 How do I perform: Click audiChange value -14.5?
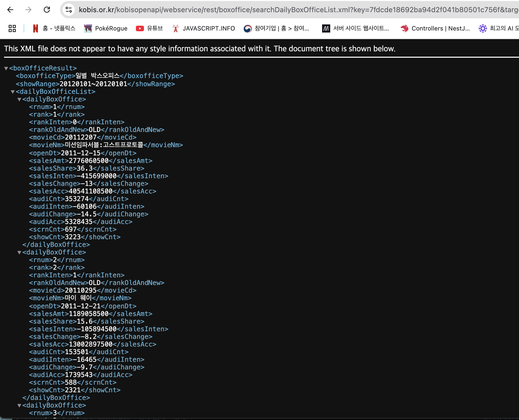87,214
